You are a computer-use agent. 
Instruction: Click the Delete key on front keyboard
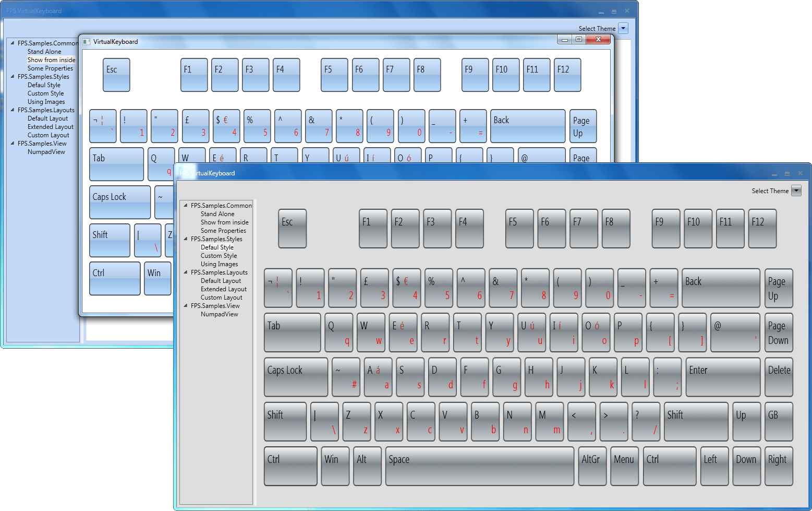[x=779, y=377]
